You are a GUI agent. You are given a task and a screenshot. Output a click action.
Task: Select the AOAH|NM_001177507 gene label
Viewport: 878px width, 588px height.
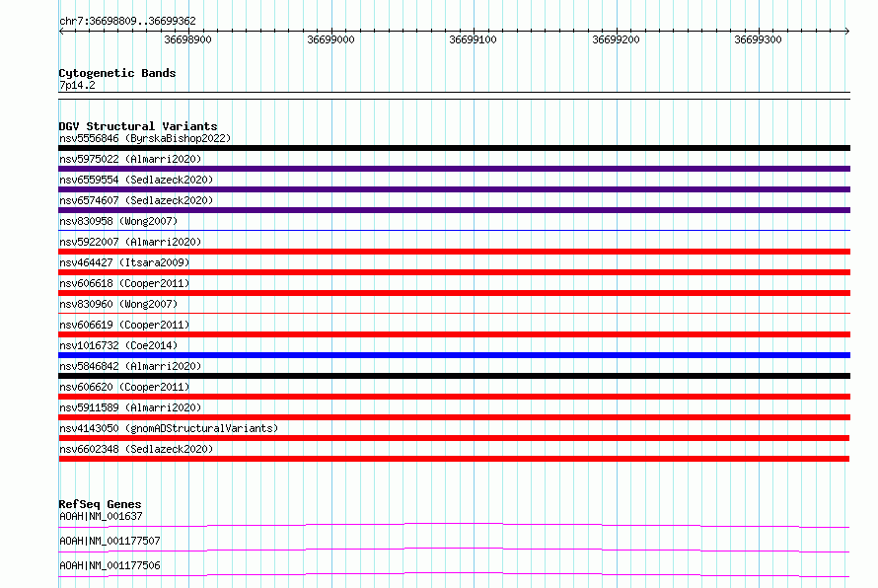pos(110,541)
